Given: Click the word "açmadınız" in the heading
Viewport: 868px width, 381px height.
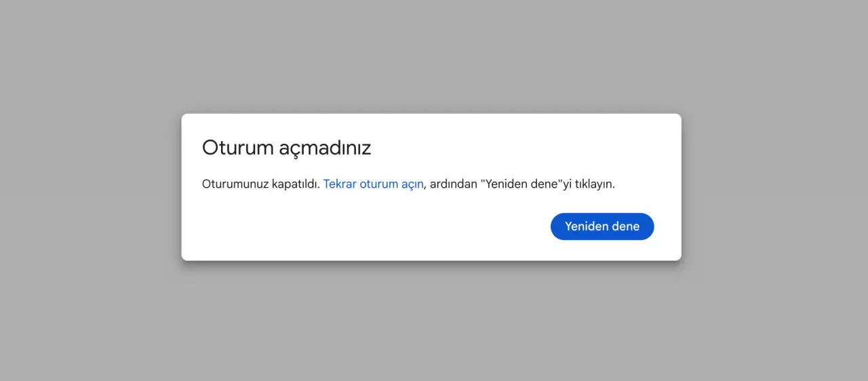Looking at the screenshot, I should (325, 148).
